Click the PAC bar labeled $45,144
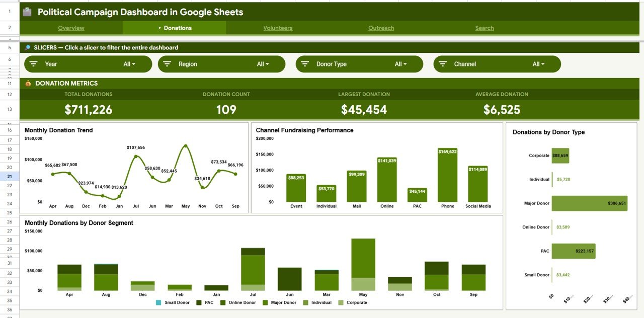 (x=417, y=195)
